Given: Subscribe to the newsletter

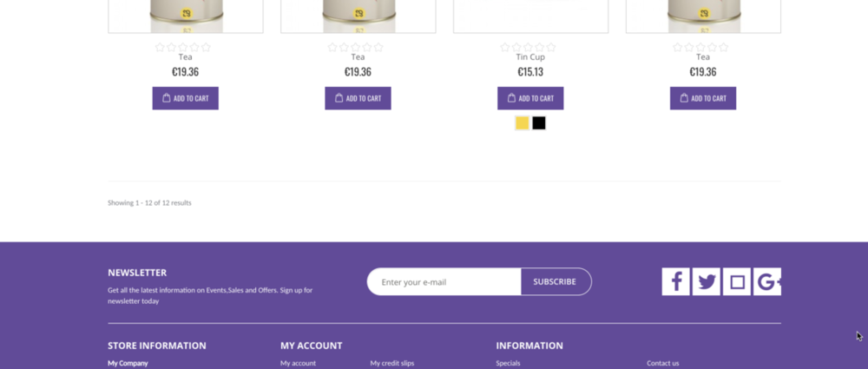Looking at the screenshot, I should point(556,281).
